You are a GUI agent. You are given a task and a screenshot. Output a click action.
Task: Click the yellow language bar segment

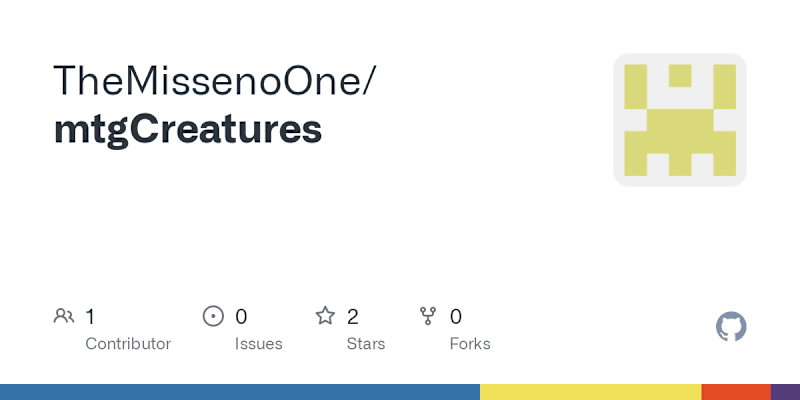pyautogui.click(x=591, y=392)
